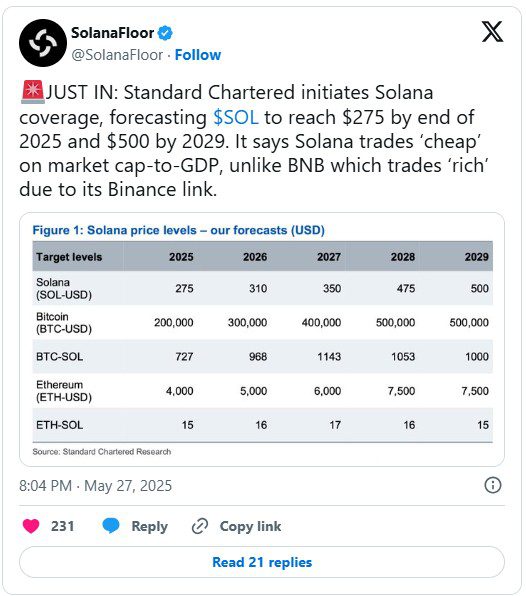Click the Figure 1 chart title
Image resolution: width=526 pixels, height=596 pixels.
click(179, 230)
